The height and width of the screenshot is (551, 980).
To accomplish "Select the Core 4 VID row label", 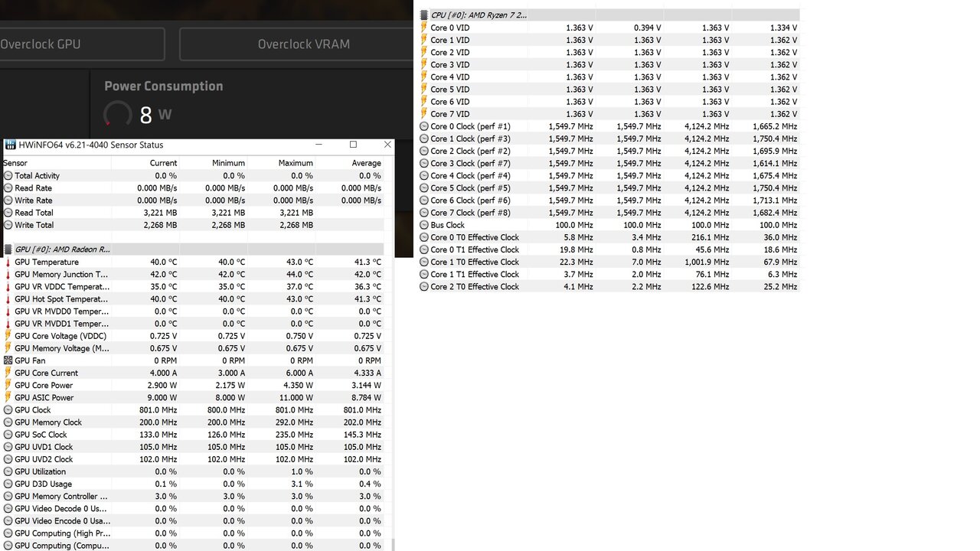I will tap(450, 77).
